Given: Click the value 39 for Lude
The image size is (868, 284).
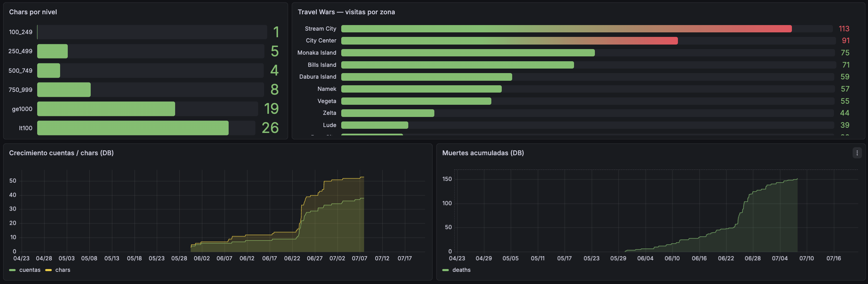Looking at the screenshot, I should point(845,125).
